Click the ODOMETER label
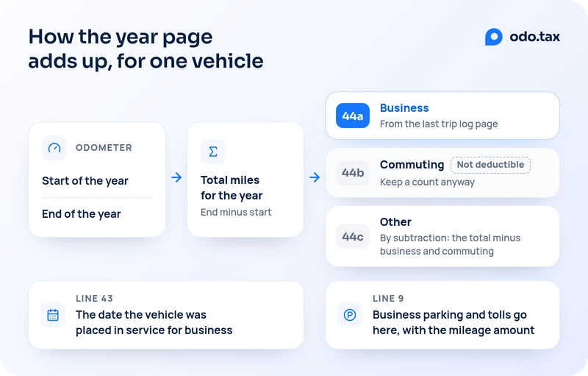Screen dimensions: 588x376 (104, 147)
